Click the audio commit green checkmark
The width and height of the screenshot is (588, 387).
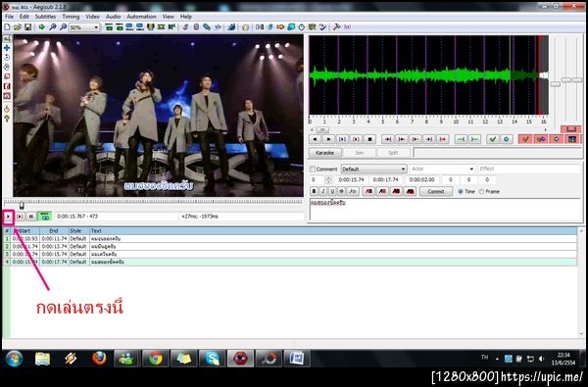493,139
